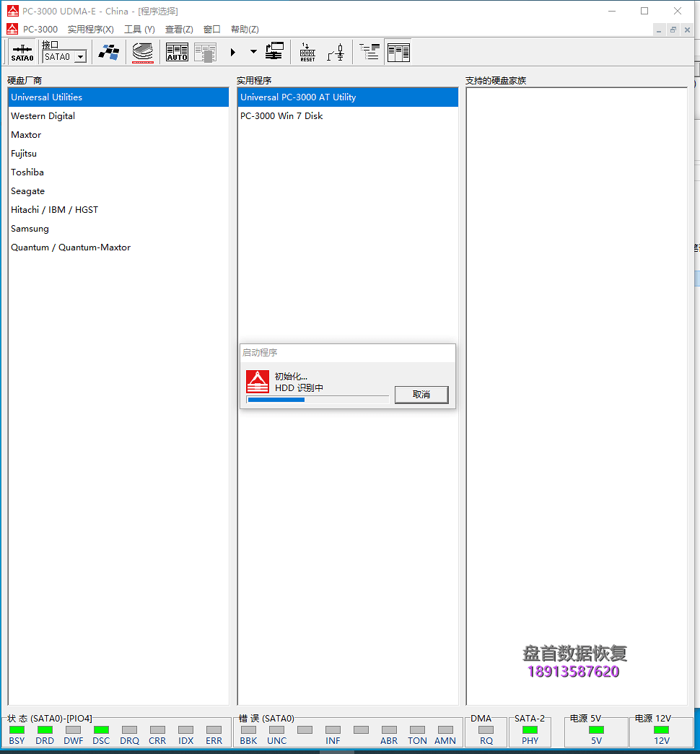Click the column panel view icon
This screenshot has height=754, width=700.
(x=398, y=52)
